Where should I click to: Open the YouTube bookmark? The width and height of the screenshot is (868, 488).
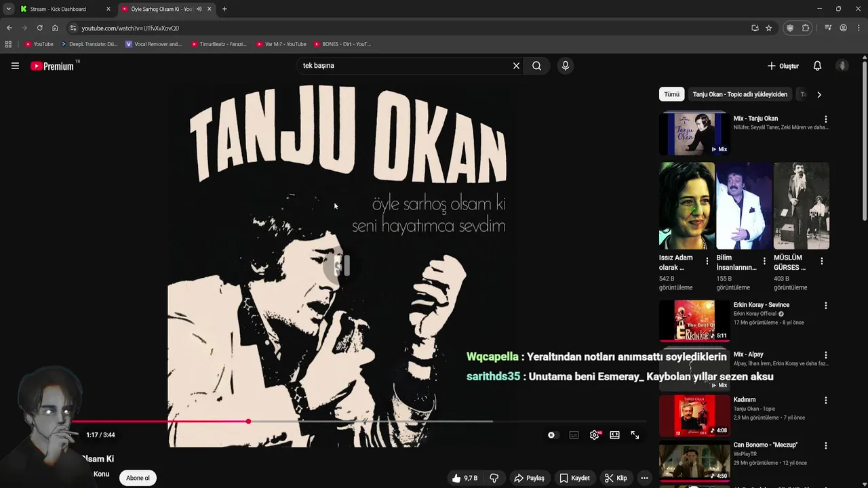tap(39, 44)
